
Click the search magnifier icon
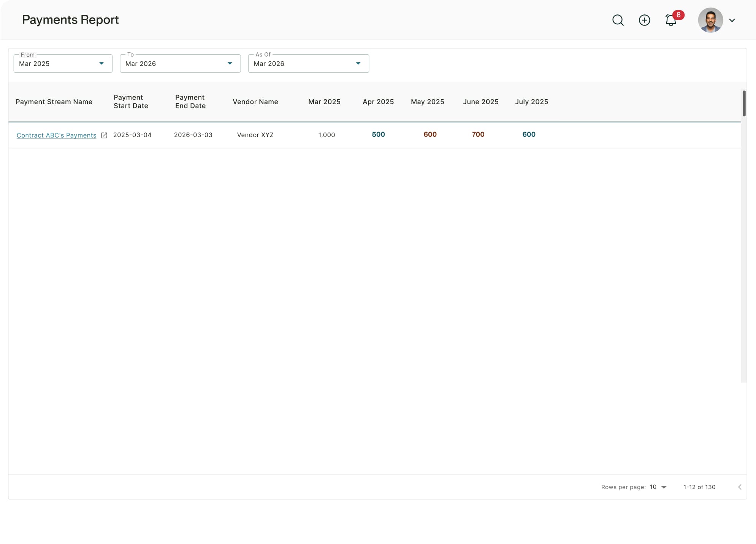[x=618, y=20]
